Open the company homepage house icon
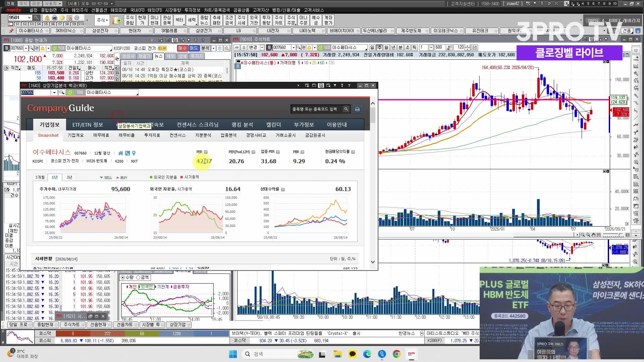 [x=121, y=153]
